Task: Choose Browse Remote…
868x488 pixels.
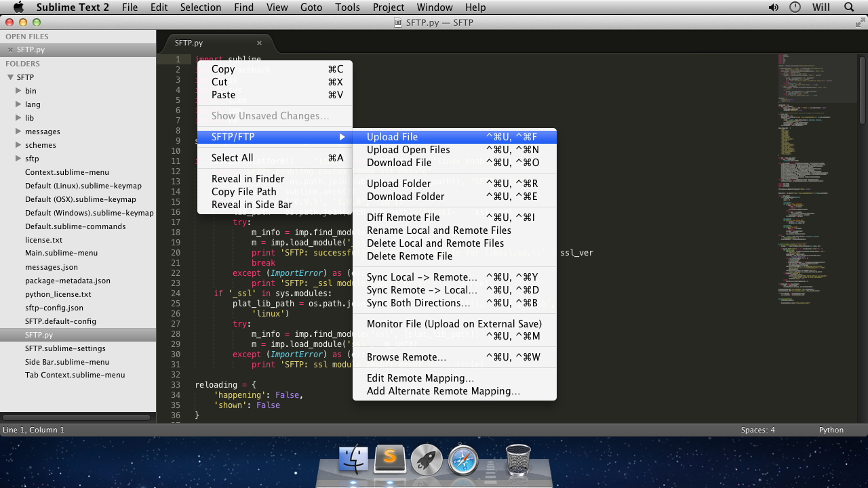Action: pyautogui.click(x=454, y=357)
